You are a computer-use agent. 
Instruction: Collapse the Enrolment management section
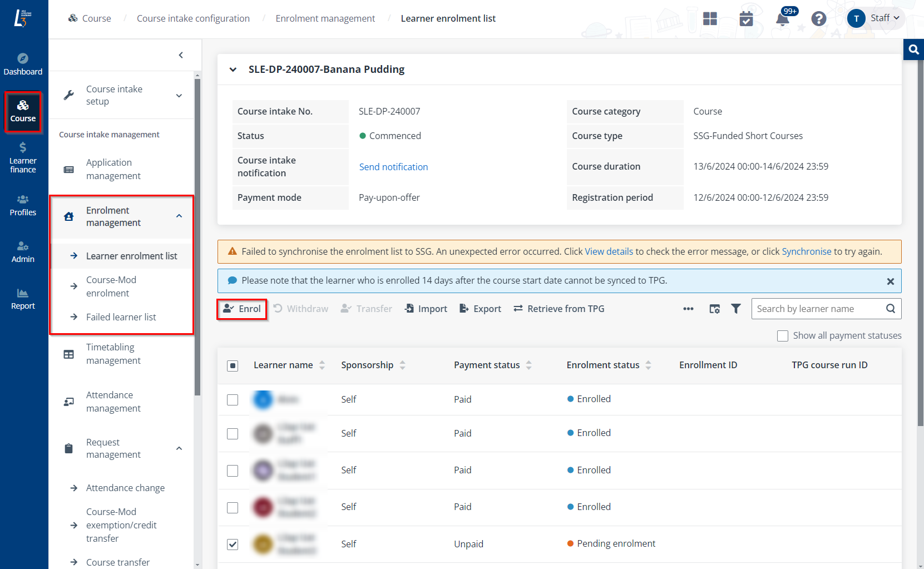coord(179,216)
